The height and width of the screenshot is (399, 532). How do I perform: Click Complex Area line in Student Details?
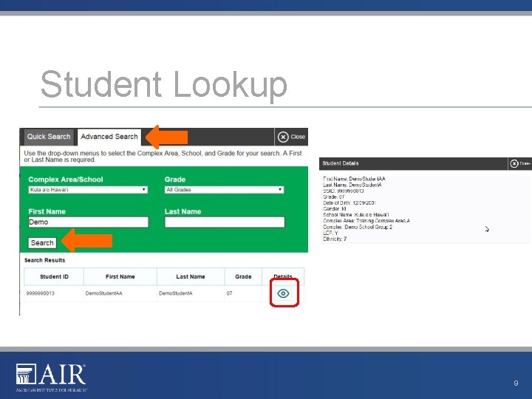point(366,221)
